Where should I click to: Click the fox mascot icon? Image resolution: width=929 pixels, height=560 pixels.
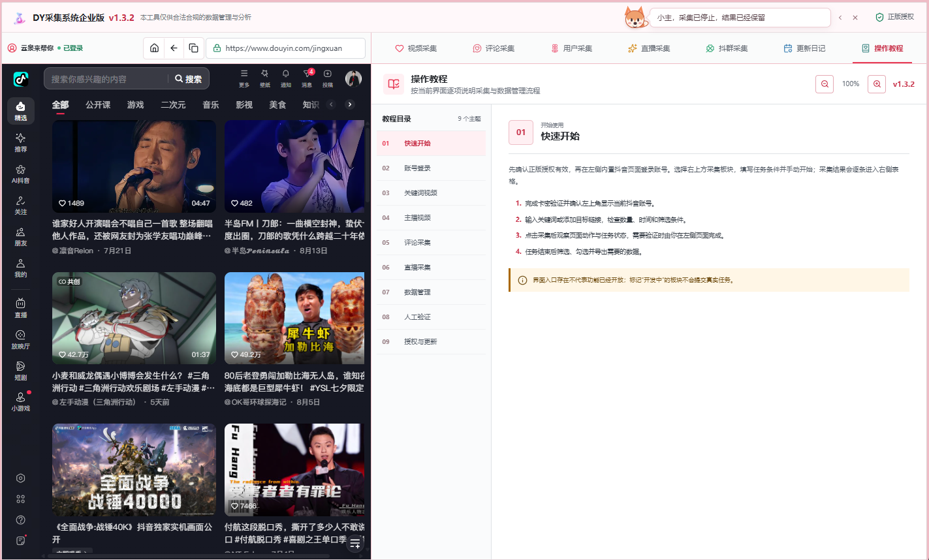(x=635, y=18)
